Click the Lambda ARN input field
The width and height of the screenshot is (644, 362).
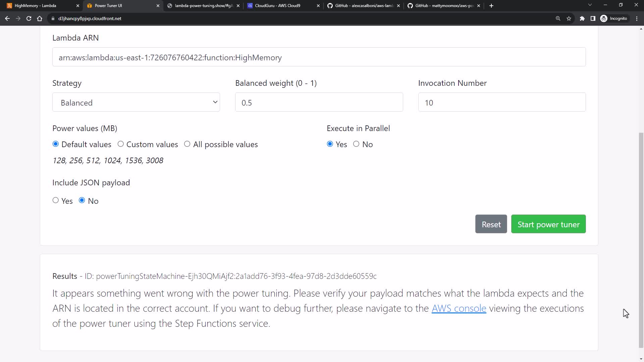(x=319, y=57)
